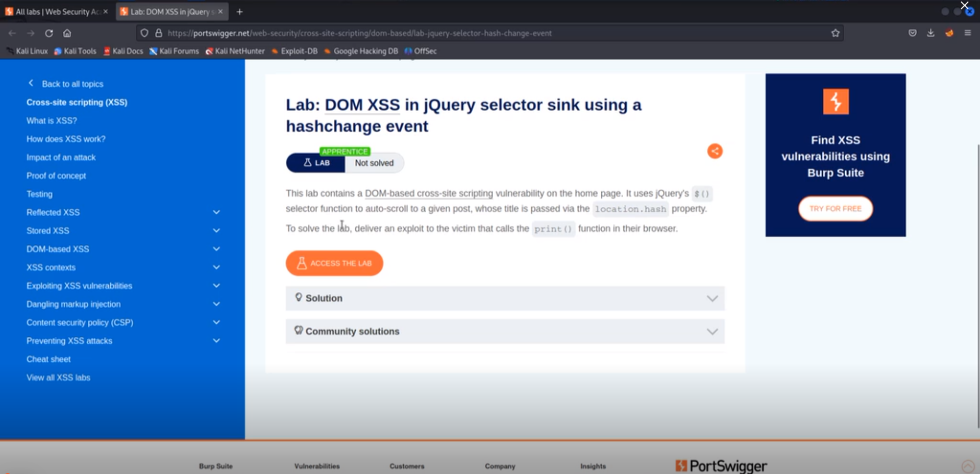
Task: Open Cross-site scripting (XSS) sidebar heading
Action: tap(77, 102)
